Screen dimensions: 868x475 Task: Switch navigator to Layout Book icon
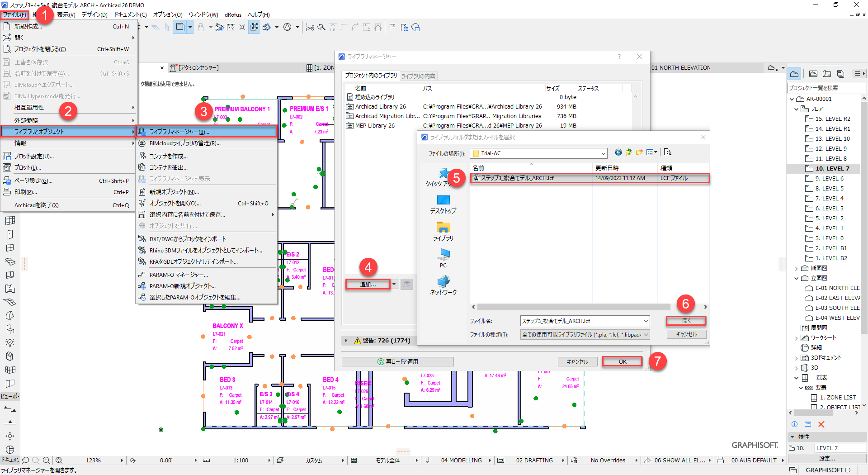[x=827, y=74]
